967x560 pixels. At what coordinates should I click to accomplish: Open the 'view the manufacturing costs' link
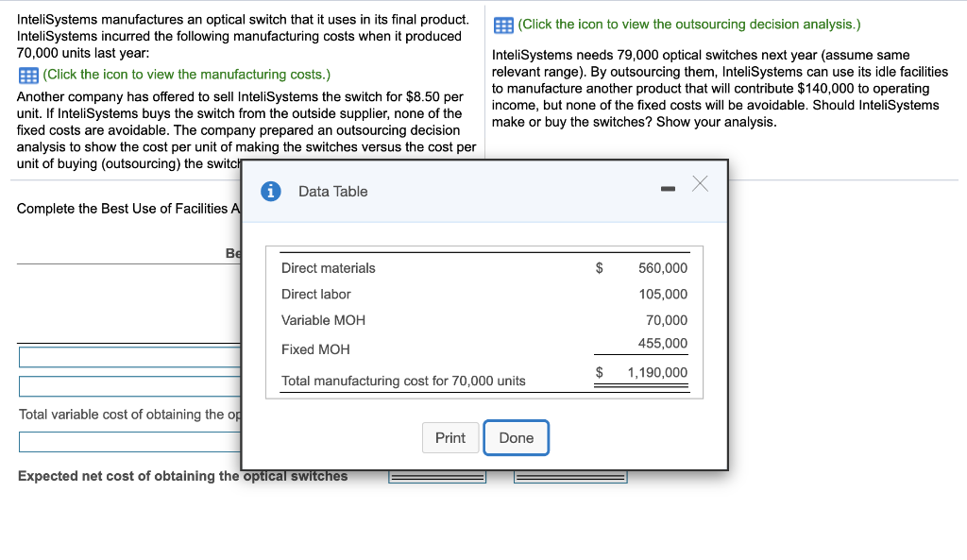click(187, 75)
